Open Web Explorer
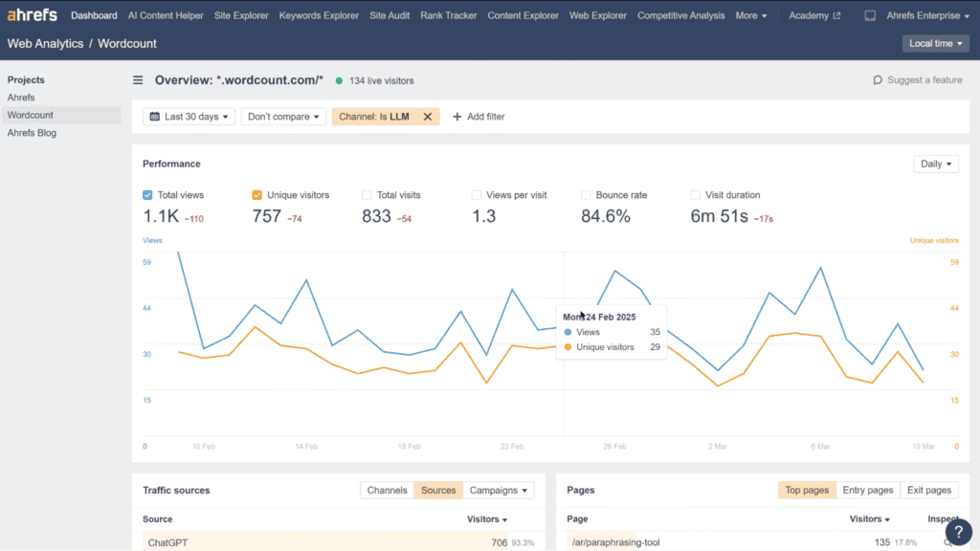Image resolution: width=980 pixels, height=551 pixels. click(597, 15)
